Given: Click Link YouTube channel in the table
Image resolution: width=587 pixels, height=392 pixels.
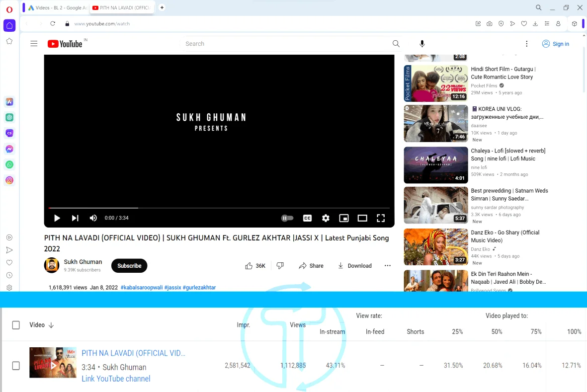Looking at the screenshot, I should (x=116, y=379).
